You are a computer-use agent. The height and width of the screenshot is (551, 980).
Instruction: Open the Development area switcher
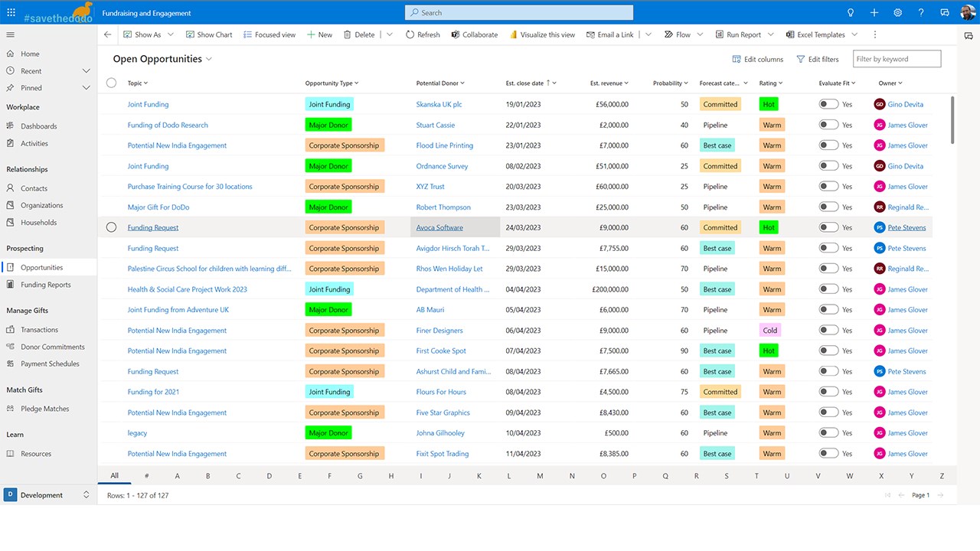48,495
